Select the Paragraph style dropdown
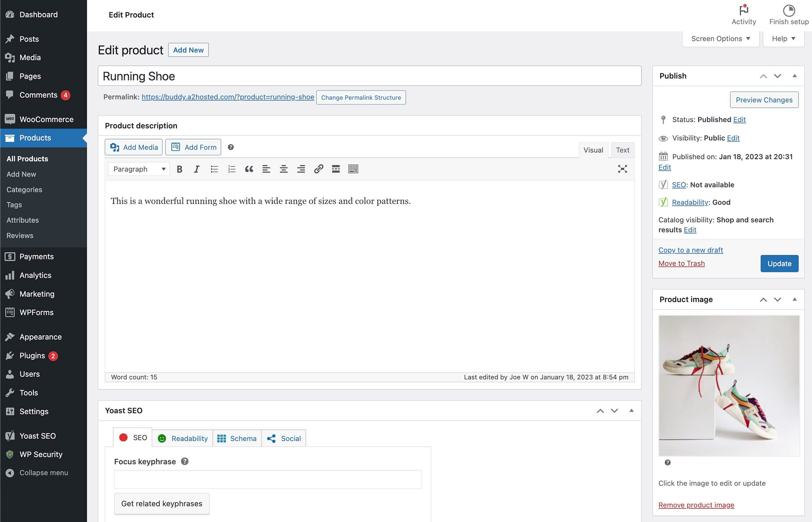This screenshot has width=812, height=522. point(138,169)
